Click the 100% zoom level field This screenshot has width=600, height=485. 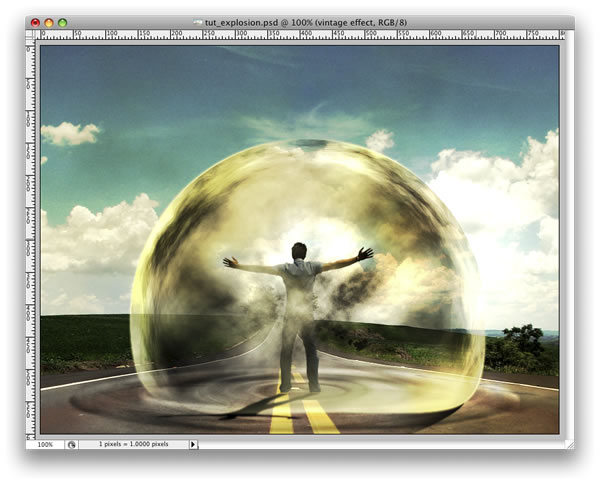[45, 444]
